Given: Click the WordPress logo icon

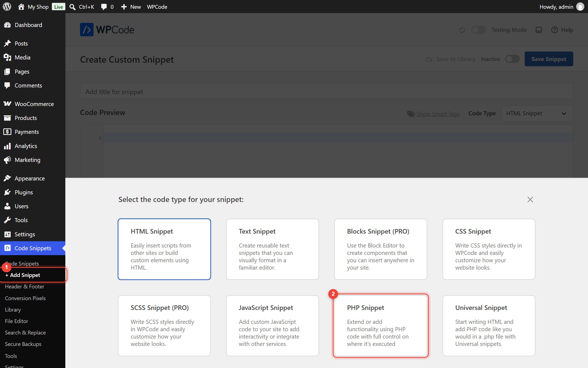Looking at the screenshot, I should pyautogui.click(x=7, y=7).
